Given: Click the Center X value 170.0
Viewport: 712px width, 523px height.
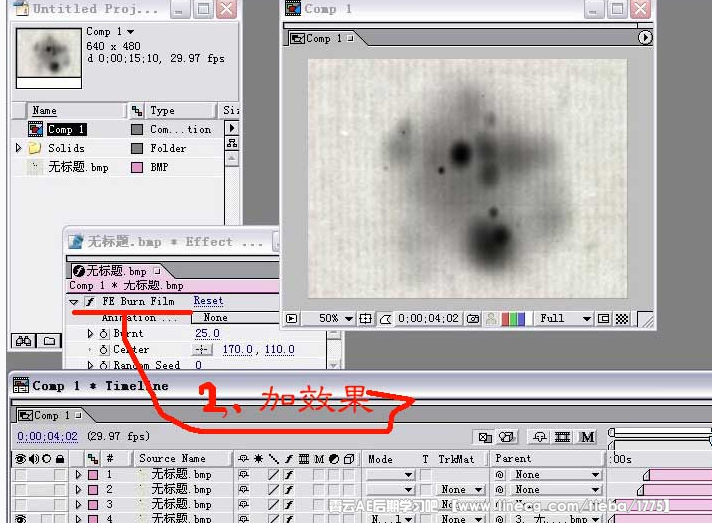Looking at the screenshot, I should click(237, 350).
